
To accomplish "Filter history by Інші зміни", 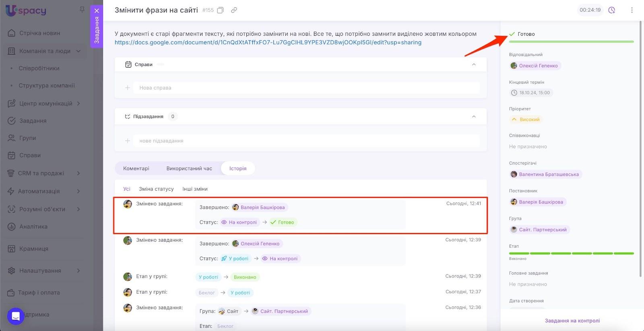I will [195, 189].
